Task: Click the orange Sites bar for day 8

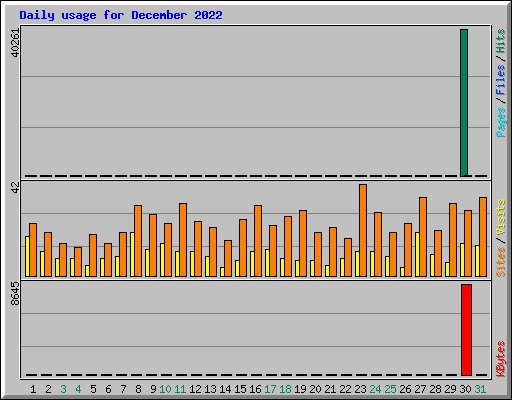Action: (138, 241)
